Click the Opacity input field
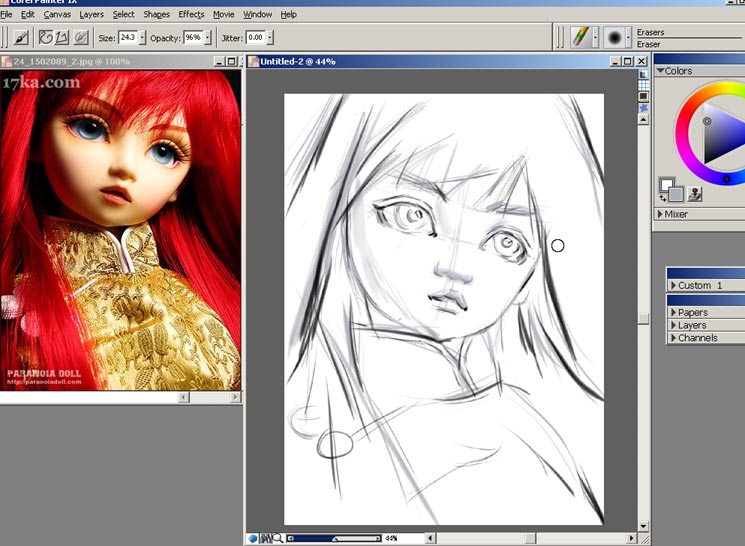The image size is (745, 546). coord(193,38)
